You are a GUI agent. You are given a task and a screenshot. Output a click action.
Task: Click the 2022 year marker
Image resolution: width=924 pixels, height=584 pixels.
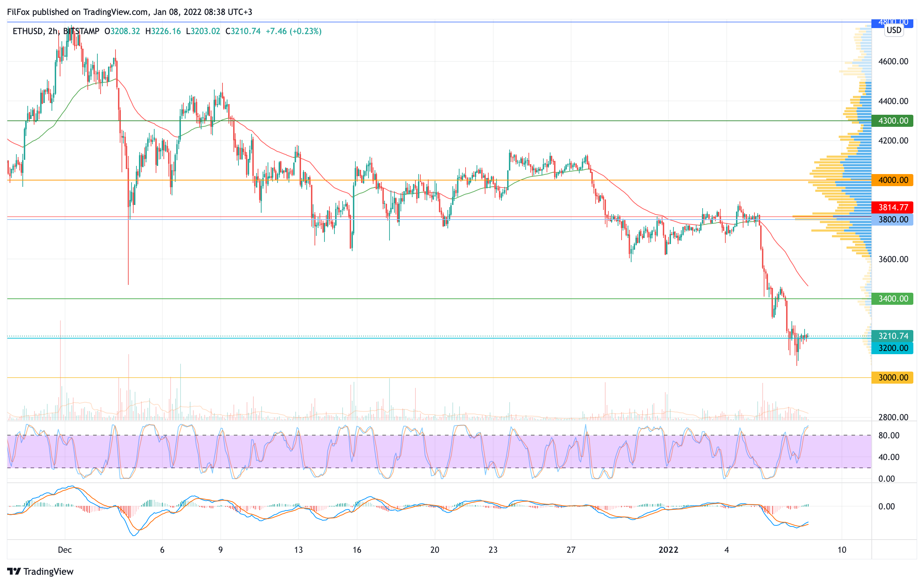[668, 550]
